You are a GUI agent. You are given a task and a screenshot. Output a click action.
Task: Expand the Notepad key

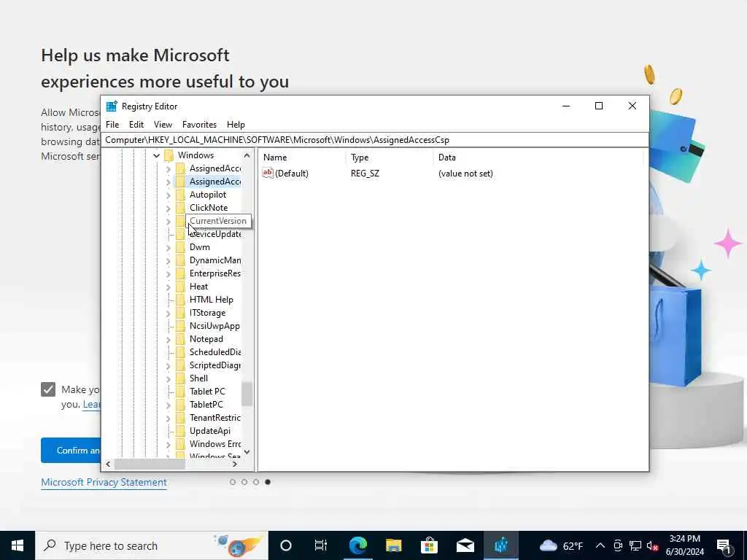(x=169, y=340)
